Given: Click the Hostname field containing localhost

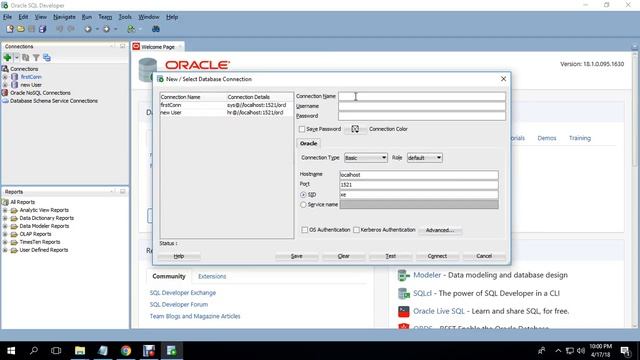Looking at the screenshot, I should tap(419, 175).
